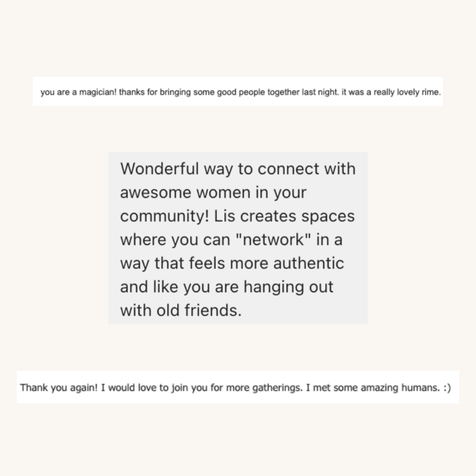Viewport: 476px width, 476px height.
Task: Click the smiley emoticon at quote end
Action: (x=447, y=388)
